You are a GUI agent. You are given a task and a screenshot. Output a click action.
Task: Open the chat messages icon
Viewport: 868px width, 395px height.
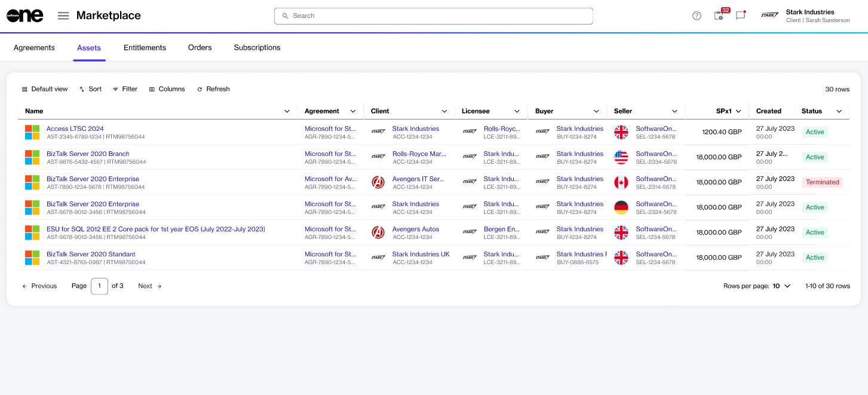tap(740, 16)
